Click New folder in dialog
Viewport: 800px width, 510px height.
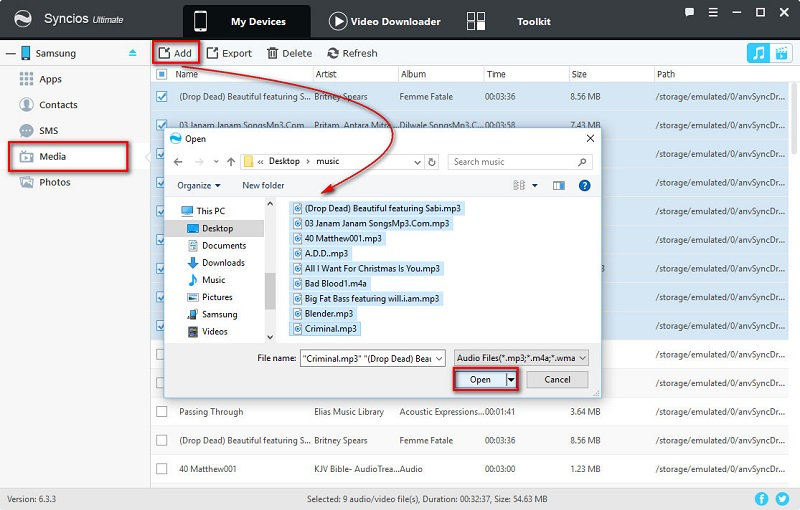[x=263, y=186]
